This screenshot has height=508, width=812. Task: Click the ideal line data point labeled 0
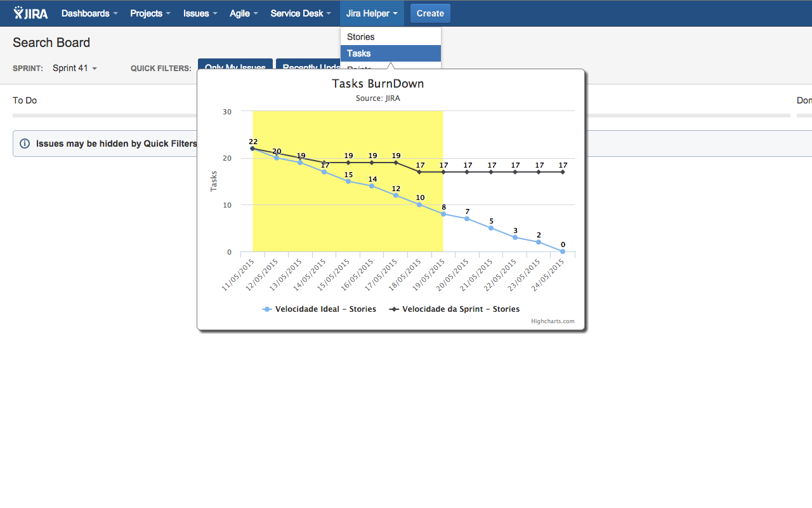coord(563,251)
